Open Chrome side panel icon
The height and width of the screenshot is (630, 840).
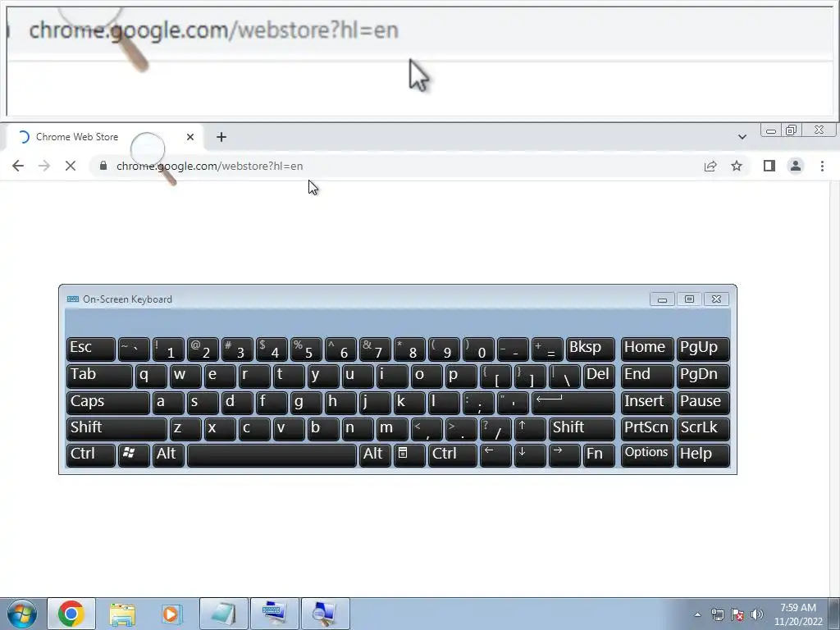click(769, 166)
